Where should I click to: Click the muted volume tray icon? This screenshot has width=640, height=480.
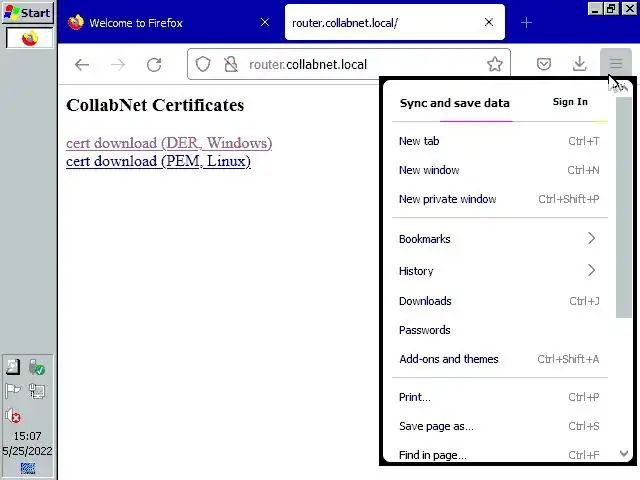pyautogui.click(x=13, y=416)
